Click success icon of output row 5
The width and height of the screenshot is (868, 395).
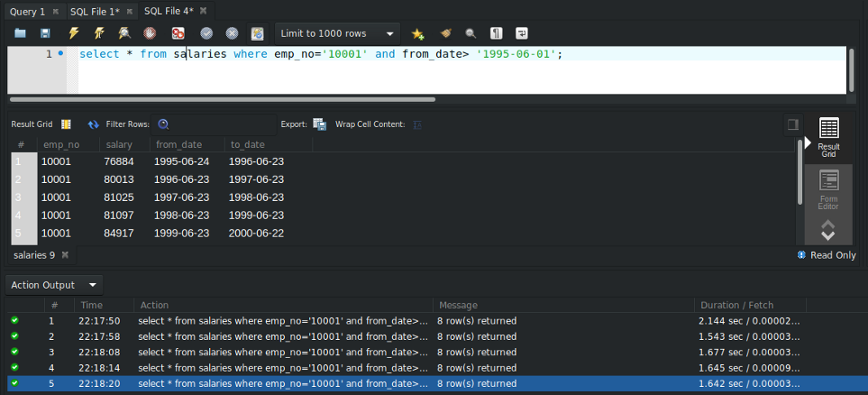[x=14, y=382]
